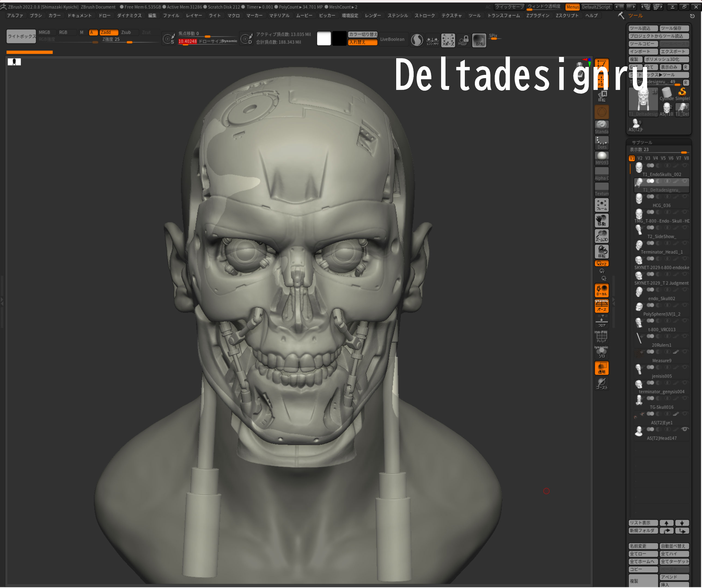Click the ツール読込 button
Screen dimensions: 702x588
point(643,28)
